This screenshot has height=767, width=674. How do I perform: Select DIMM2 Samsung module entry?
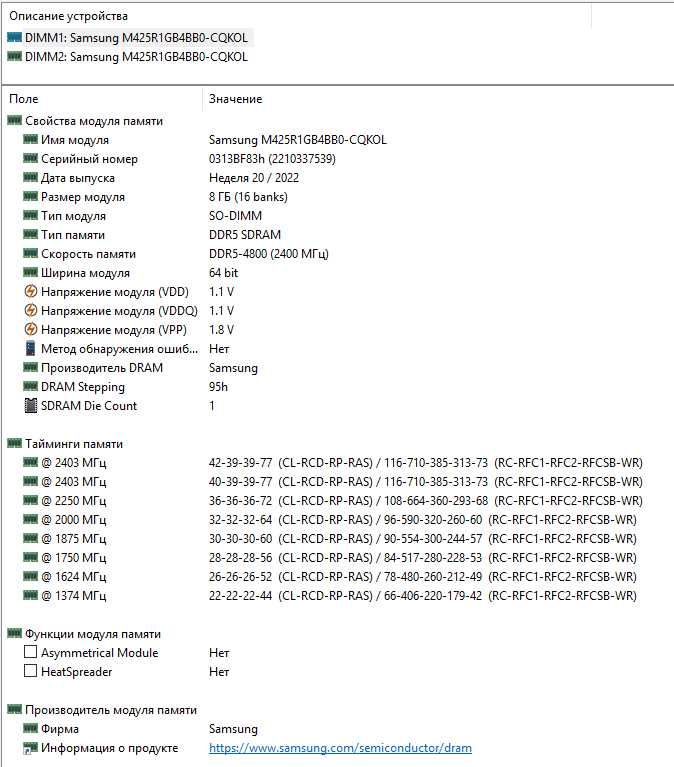tap(136, 57)
